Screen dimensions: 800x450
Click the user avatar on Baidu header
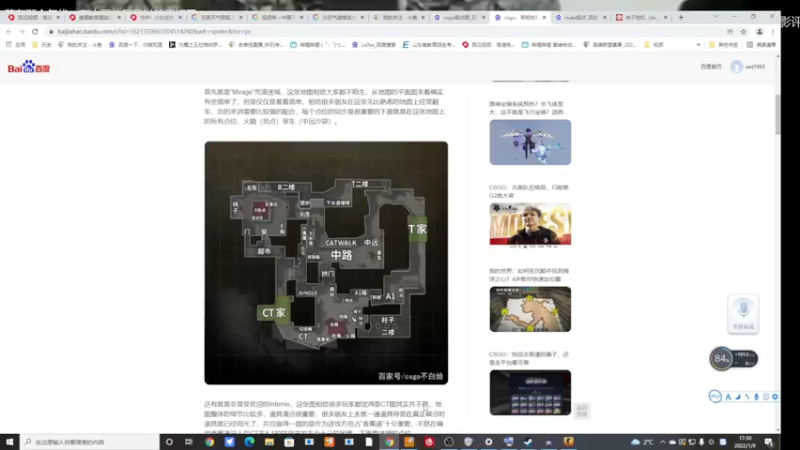pos(736,66)
